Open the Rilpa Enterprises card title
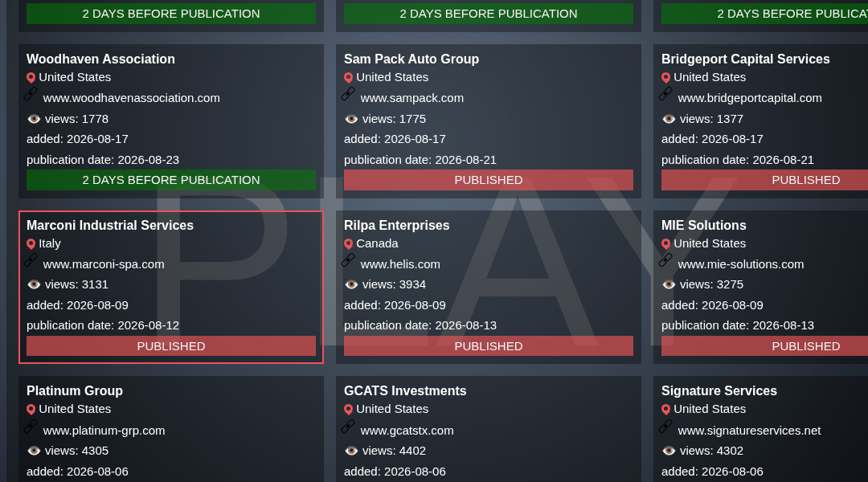Viewport: 868px width, 482px height. (397, 225)
